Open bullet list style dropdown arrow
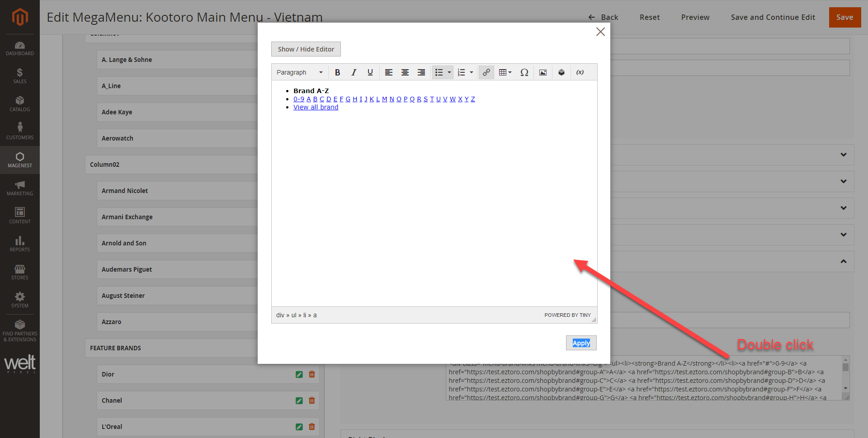 (449, 72)
